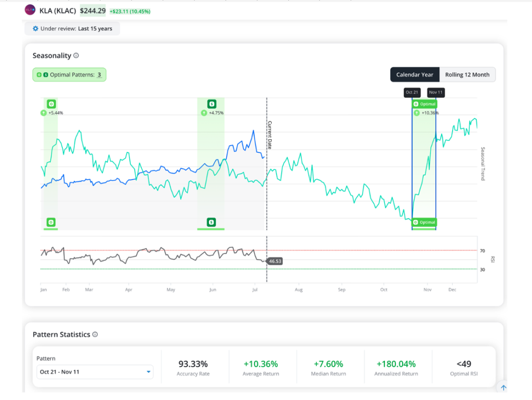This screenshot has height=400, width=532.
Task: Select the June S pattern marker at chart top
Action: point(212,104)
